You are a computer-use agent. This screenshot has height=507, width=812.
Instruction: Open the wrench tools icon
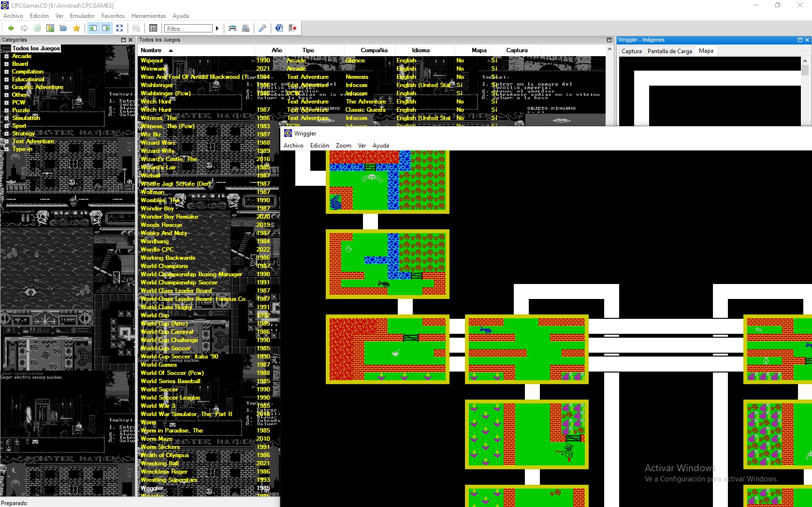[262, 28]
